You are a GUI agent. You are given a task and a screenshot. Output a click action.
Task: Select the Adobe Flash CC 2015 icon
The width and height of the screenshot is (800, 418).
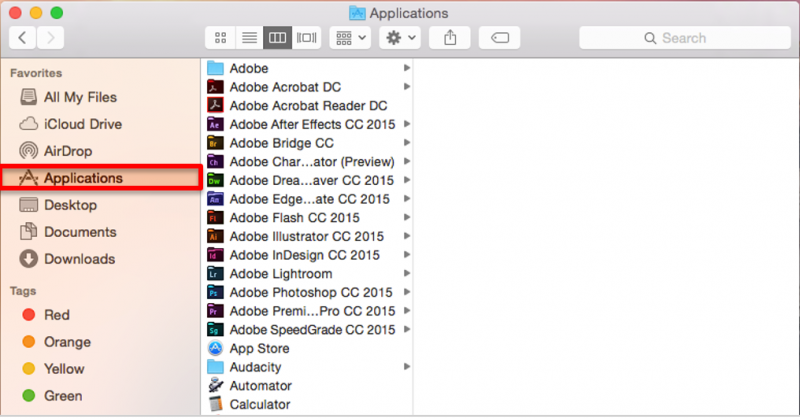tap(215, 217)
